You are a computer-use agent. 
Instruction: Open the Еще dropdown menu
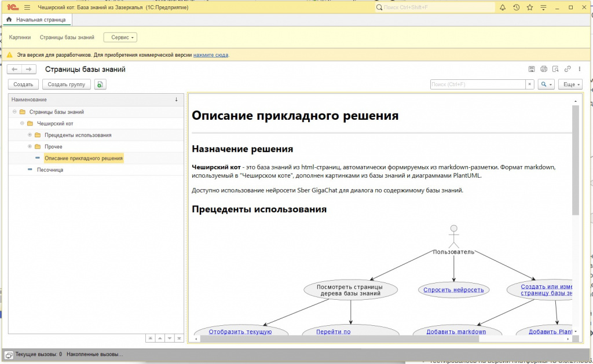[x=570, y=84]
